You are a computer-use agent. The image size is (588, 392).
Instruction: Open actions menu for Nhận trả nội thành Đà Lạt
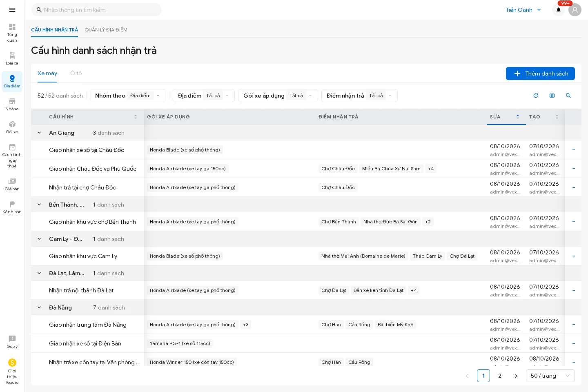pos(573,290)
